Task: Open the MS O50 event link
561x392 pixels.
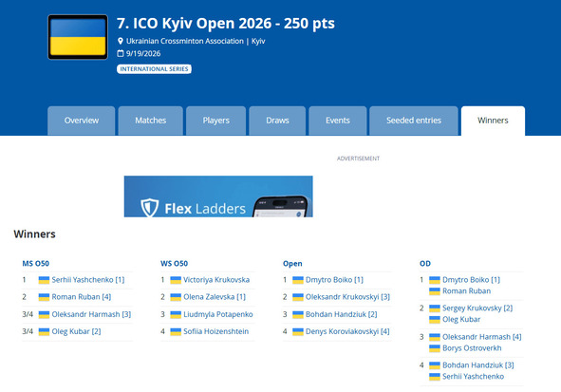Action: point(36,264)
